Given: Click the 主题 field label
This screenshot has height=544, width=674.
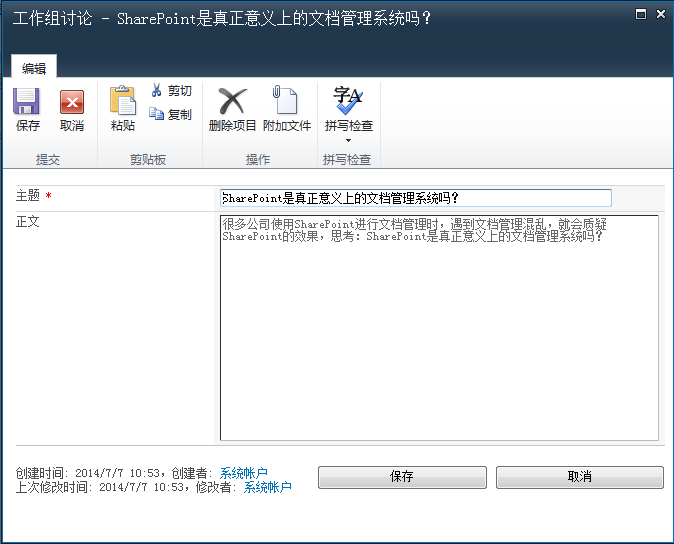Looking at the screenshot, I should click(28, 196).
